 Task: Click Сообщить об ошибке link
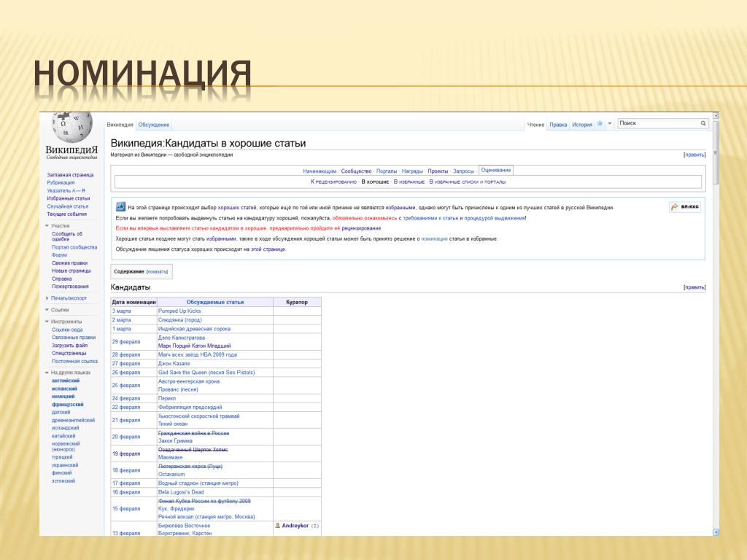click(66, 236)
